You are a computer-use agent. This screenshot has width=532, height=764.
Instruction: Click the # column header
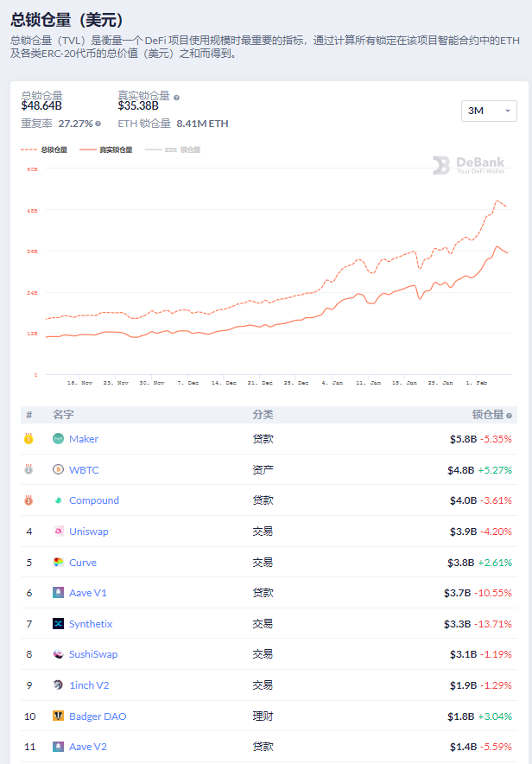pos(29,415)
